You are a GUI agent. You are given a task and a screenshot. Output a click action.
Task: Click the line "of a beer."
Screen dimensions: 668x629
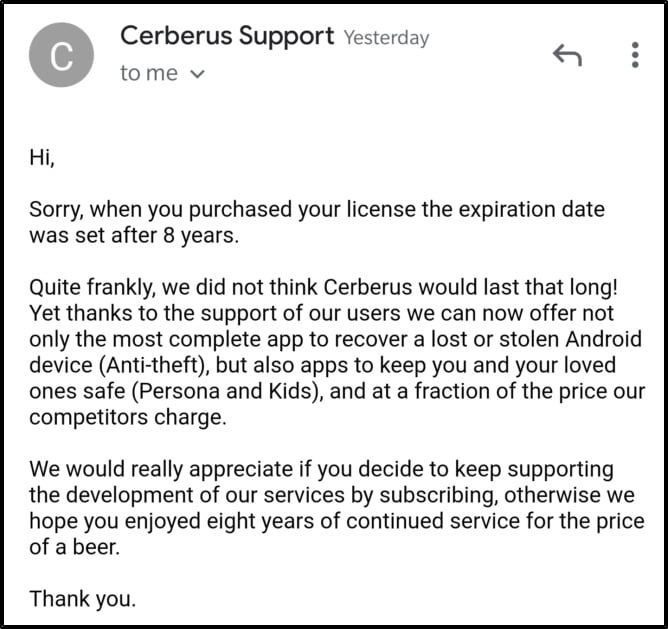[75, 547]
